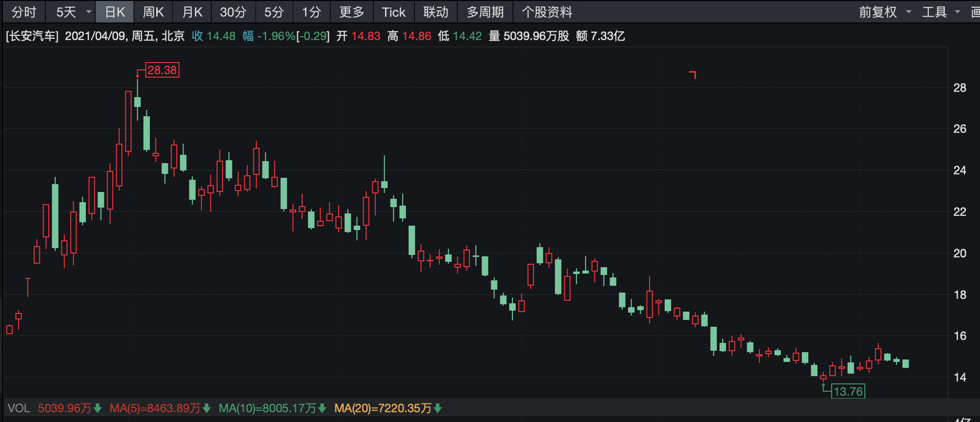Expand the dropdown arrow beside 工具
Viewport: 980px width, 422px height.
tap(957, 12)
